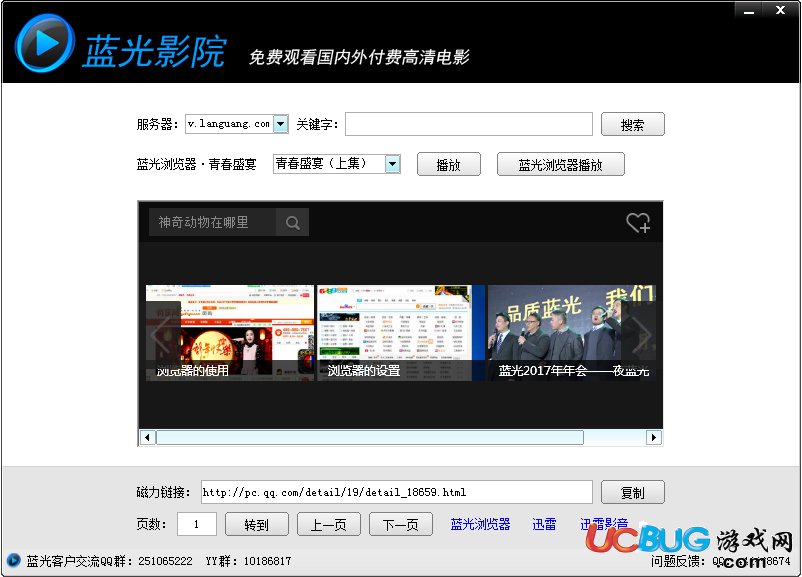Click the horizontal scrollbar left arrow
Screen dimensions: 802x577
coord(147,437)
